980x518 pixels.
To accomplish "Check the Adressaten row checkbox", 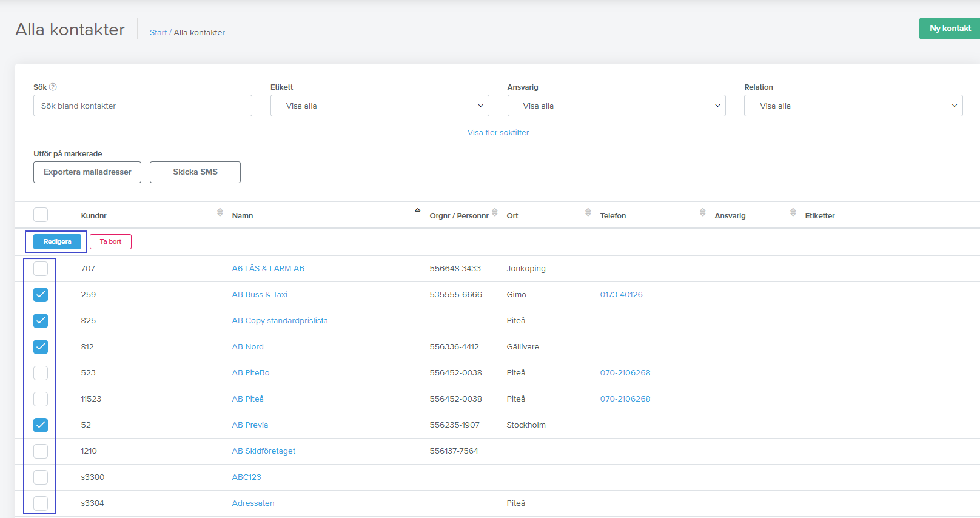I will [41, 503].
